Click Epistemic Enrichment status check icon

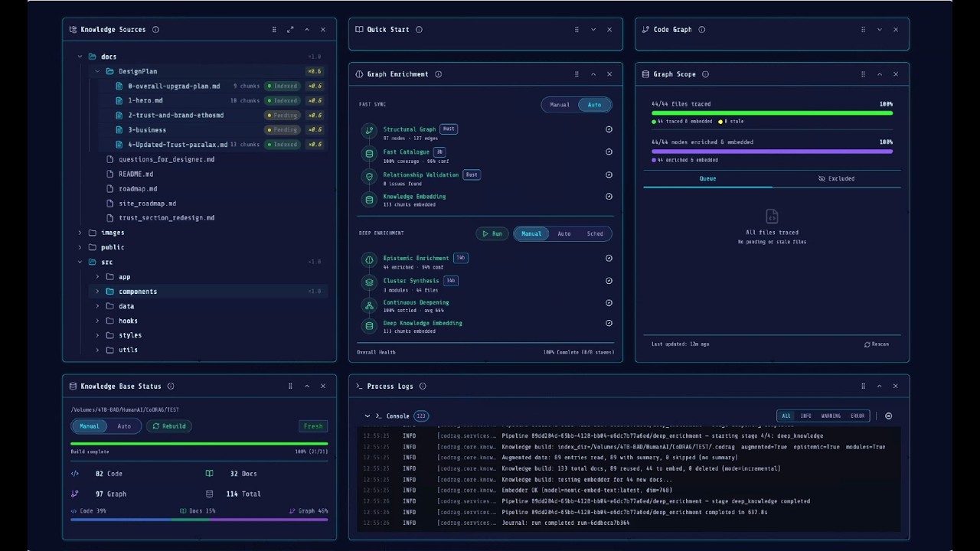(x=609, y=258)
